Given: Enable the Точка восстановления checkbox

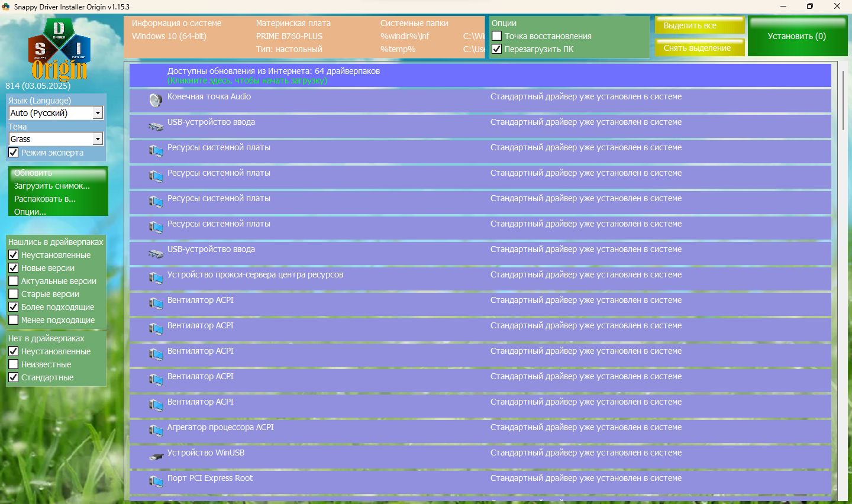Looking at the screenshot, I should (x=497, y=36).
